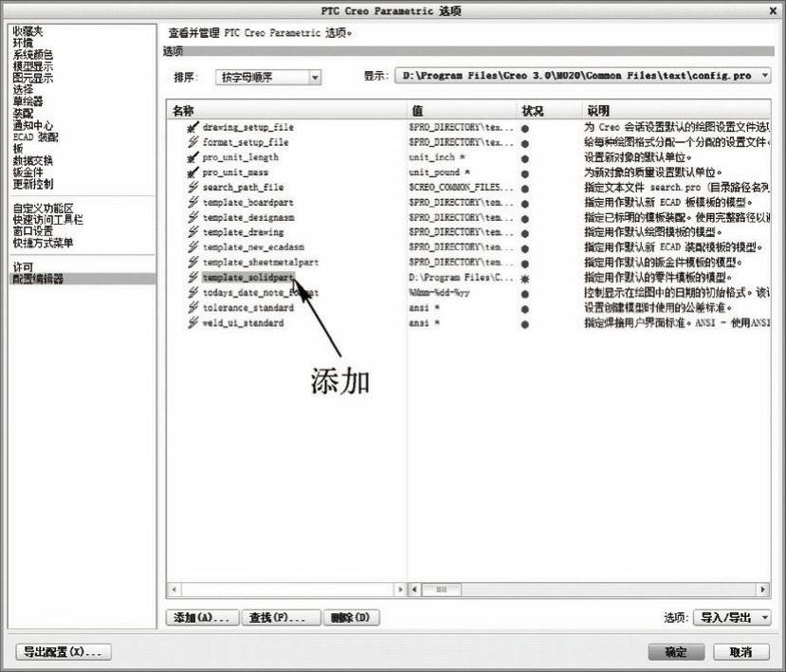This screenshot has height=672, width=786.
Task: Open 窗口设置 category
Action: pos(32,231)
